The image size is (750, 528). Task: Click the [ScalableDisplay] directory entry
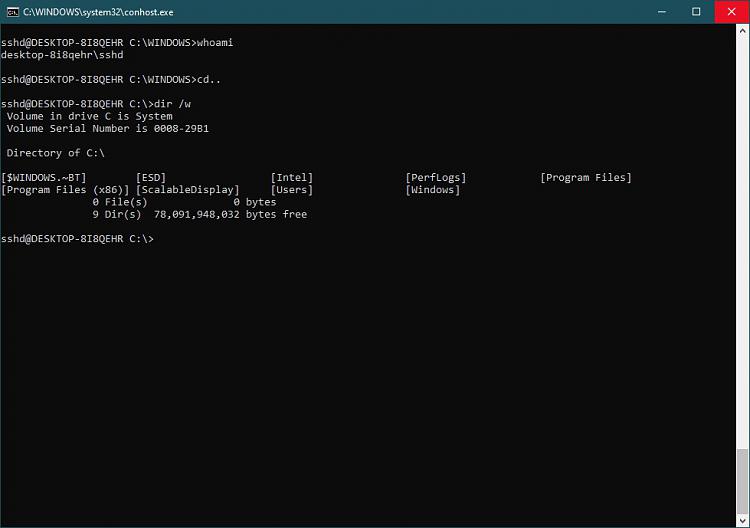coord(188,190)
